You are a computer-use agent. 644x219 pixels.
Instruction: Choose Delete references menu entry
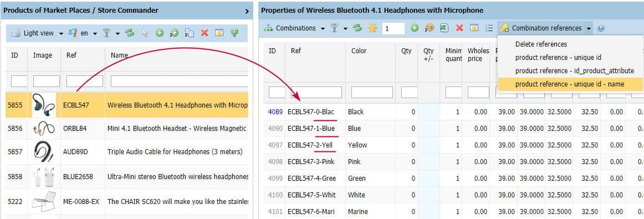[x=541, y=44]
